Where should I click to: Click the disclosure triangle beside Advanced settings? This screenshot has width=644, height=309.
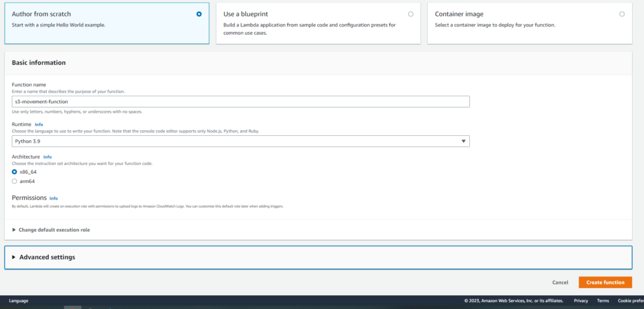(14, 257)
